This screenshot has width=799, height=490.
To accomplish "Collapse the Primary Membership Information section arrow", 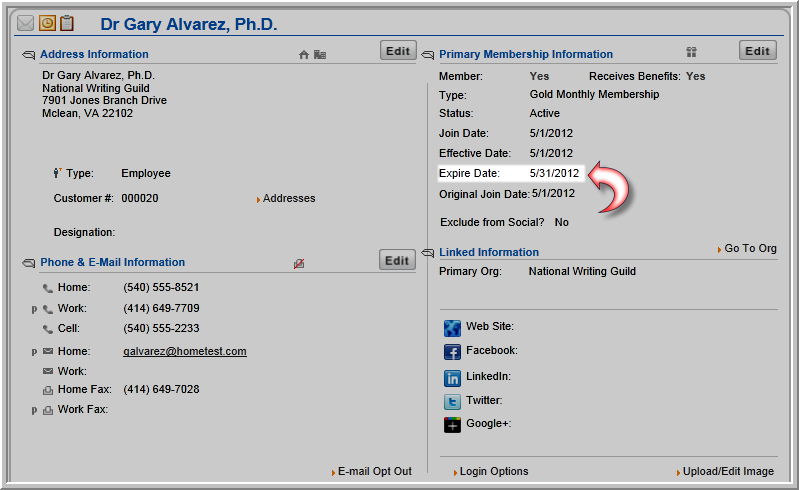I will coord(428,55).
